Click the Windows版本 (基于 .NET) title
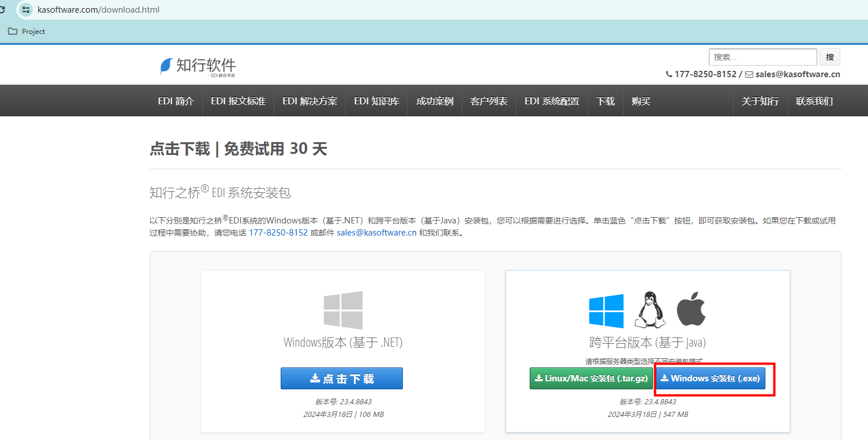The width and height of the screenshot is (868, 440). point(343,343)
